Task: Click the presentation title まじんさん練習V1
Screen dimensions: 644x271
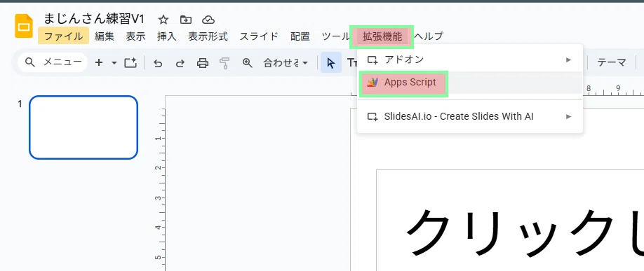Action: 94,20
